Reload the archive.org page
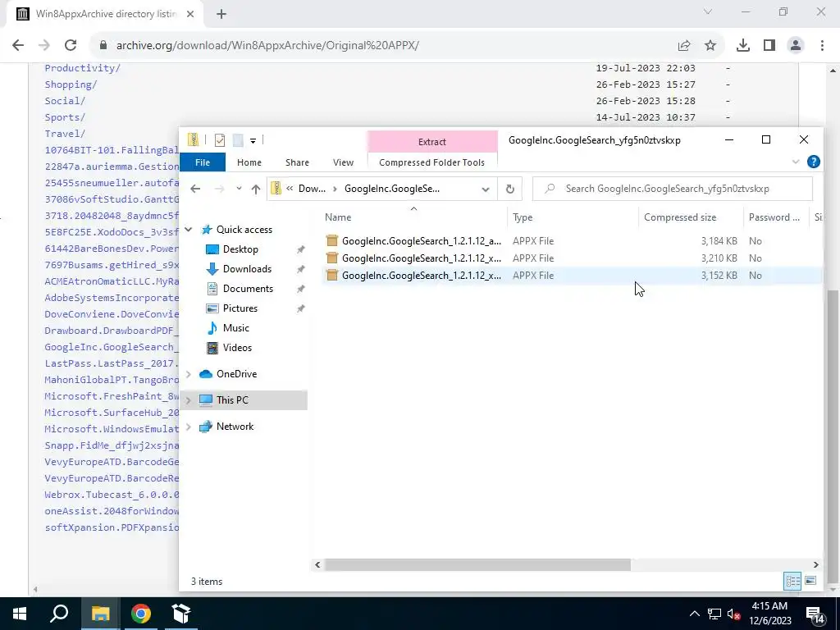Viewport: 840px width, 630px height. [71, 46]
